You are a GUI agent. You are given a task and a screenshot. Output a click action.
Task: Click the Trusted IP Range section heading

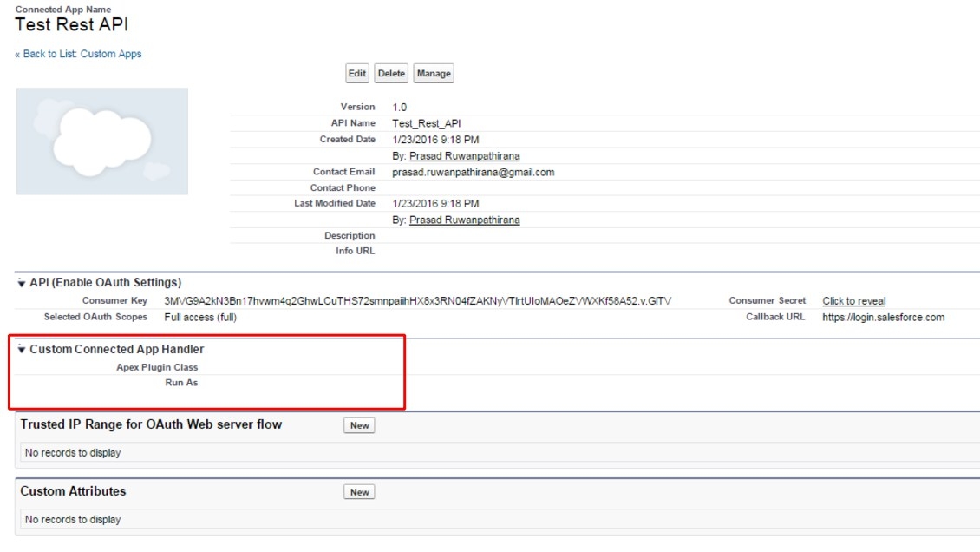point(151,424)
